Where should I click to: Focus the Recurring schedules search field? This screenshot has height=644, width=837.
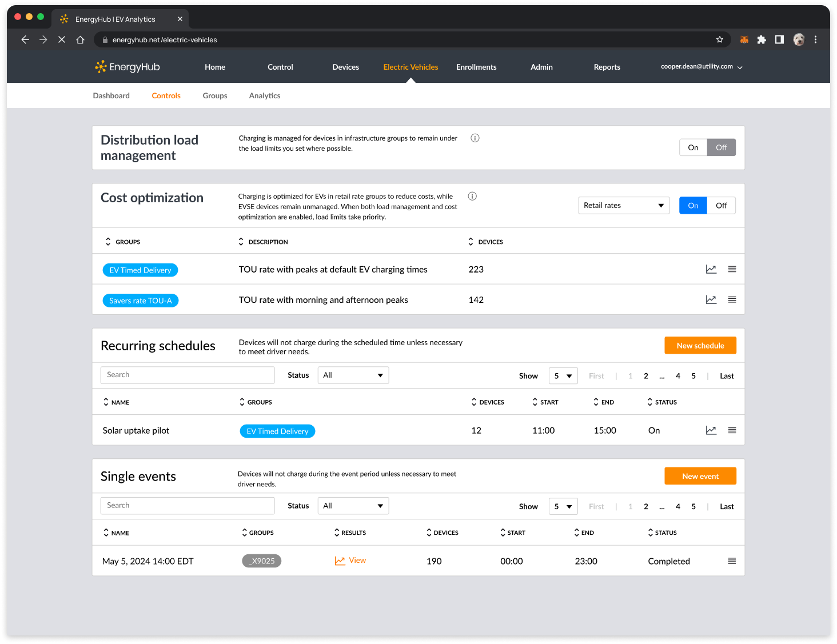tap(188, 375)
